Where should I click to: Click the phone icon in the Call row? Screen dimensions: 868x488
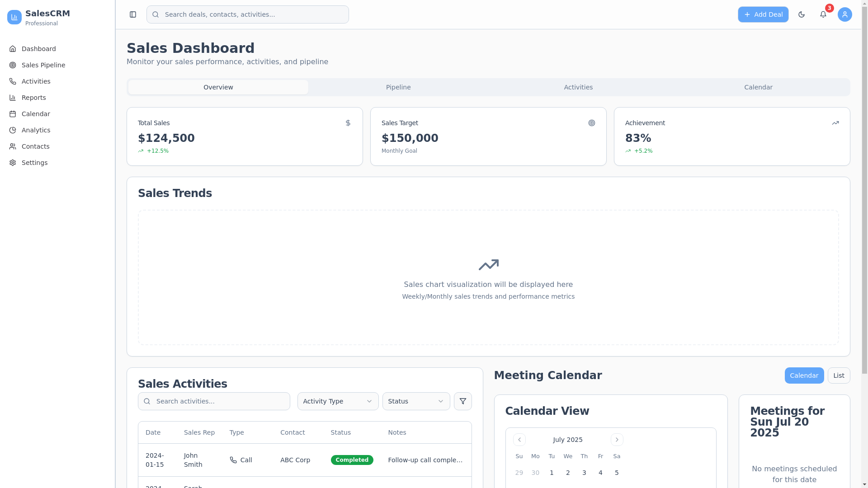233,460
